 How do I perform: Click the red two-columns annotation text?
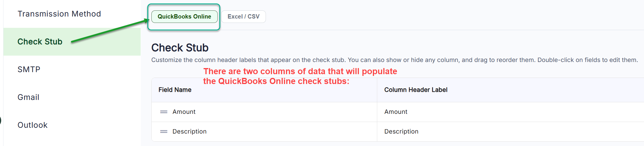[300, 76]
